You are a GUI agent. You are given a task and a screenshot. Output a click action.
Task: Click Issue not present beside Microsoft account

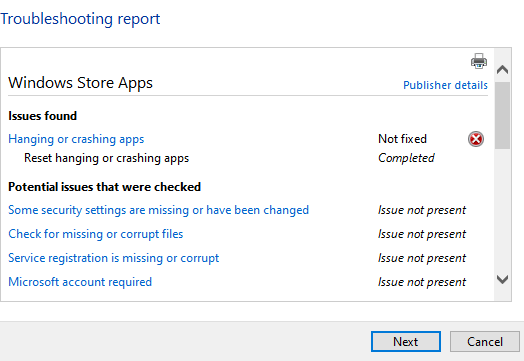point(422,282)
